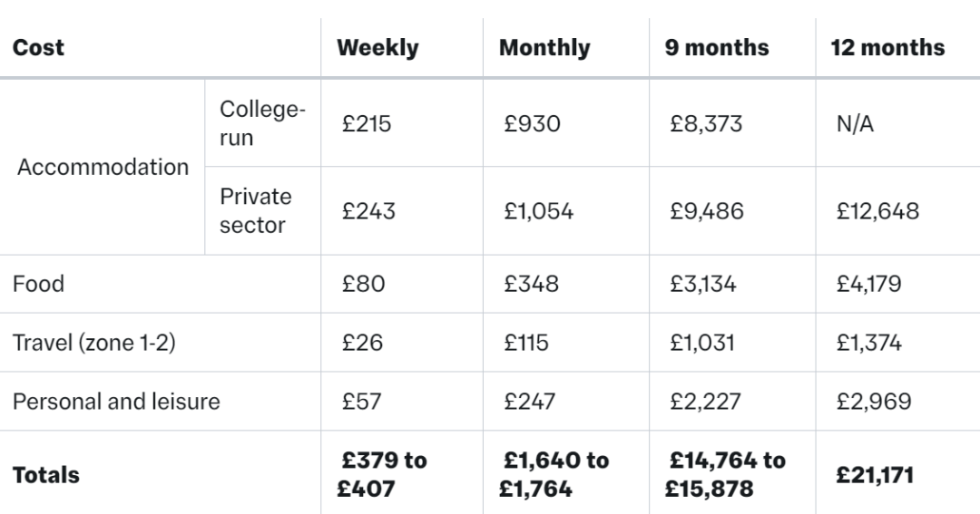The image size is (980, 514).
Task: Select the £12,648 private sector cell
Action: (877, 212)
